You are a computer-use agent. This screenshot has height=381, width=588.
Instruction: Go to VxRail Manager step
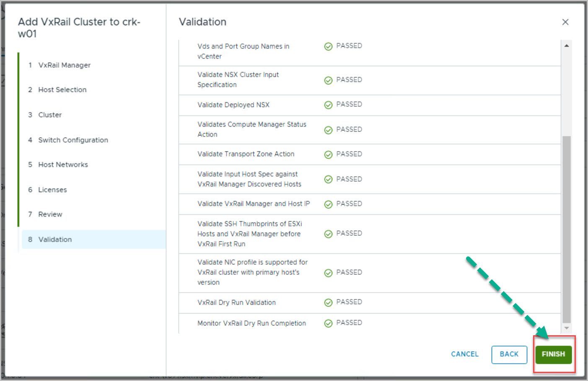point(64,65)
